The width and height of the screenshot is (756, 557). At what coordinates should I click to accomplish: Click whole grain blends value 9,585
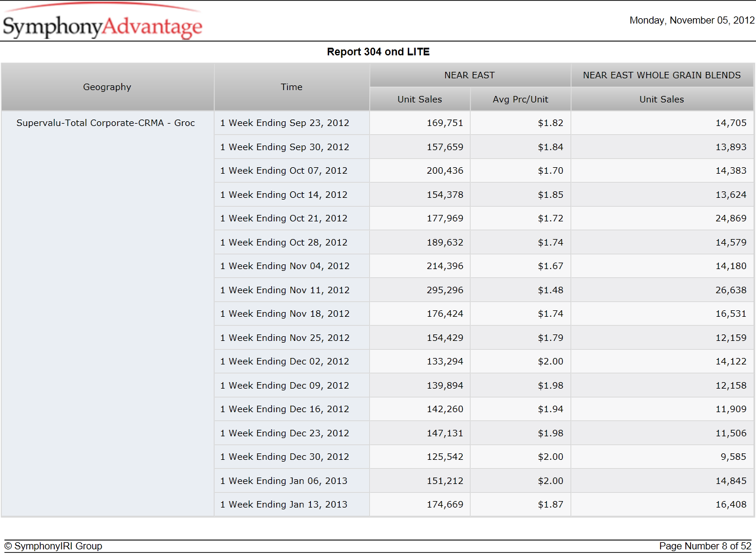click(x=734, y=457)
